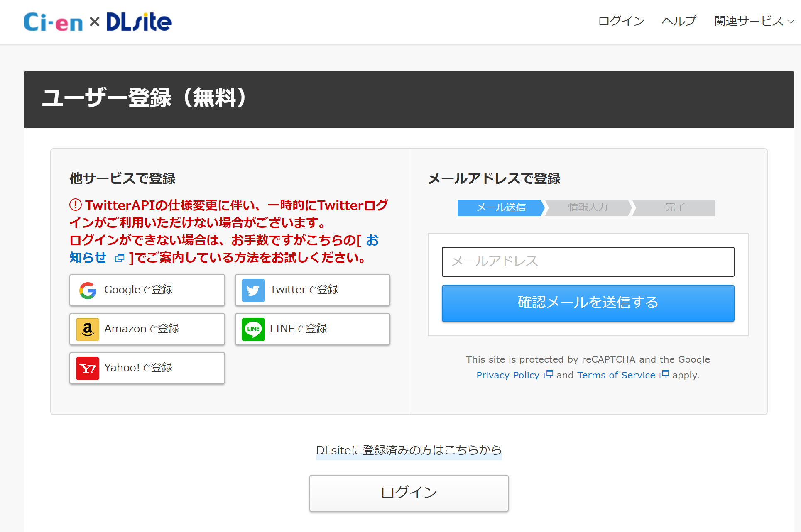The image size is (801, 532).
Task: Focus the メールアドレス input field
Action: tap(588, 262)
